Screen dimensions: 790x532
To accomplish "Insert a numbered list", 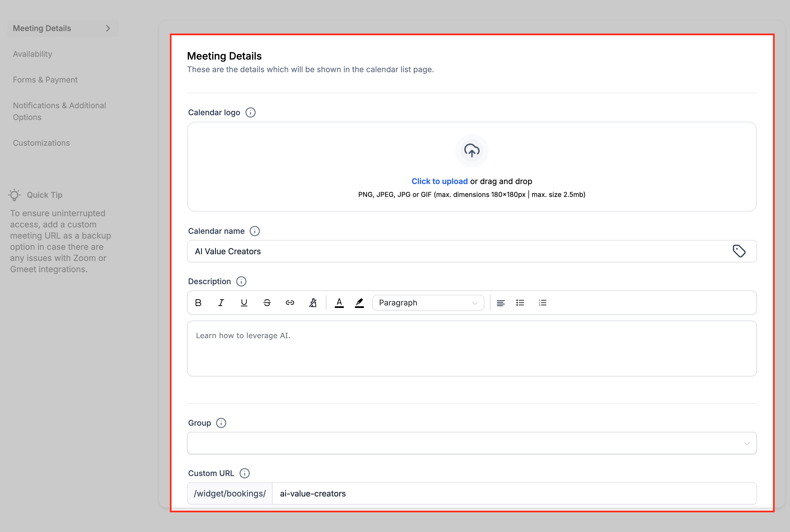I will (x=542, y=303).
